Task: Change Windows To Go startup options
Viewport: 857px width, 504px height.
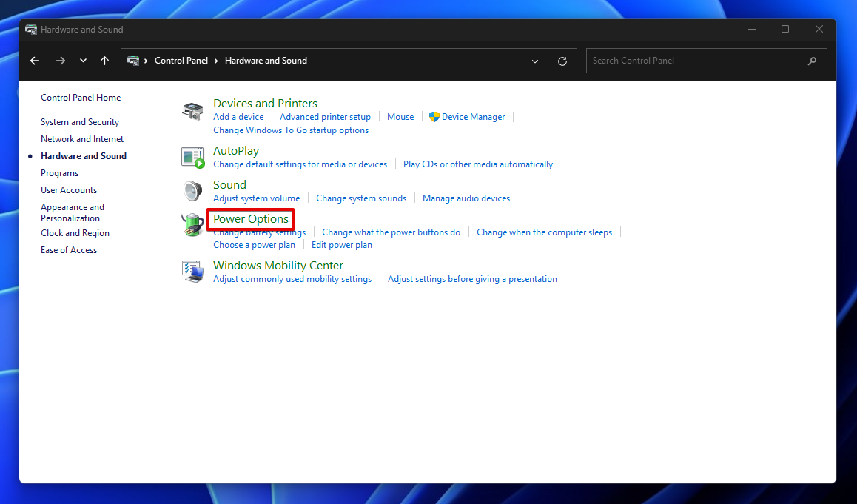Action: [x=291, y=130]
